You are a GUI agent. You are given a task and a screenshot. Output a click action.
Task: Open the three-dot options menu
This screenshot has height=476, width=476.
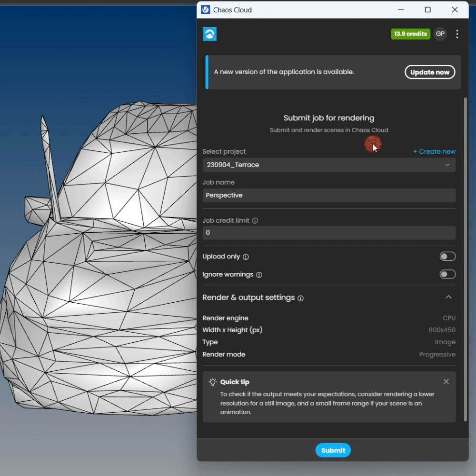click(x=457, y=34)
